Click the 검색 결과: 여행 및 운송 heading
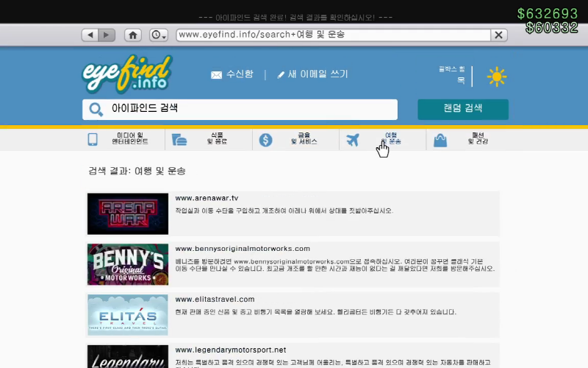Screen dimensions: 588x368 click(137, 171)
